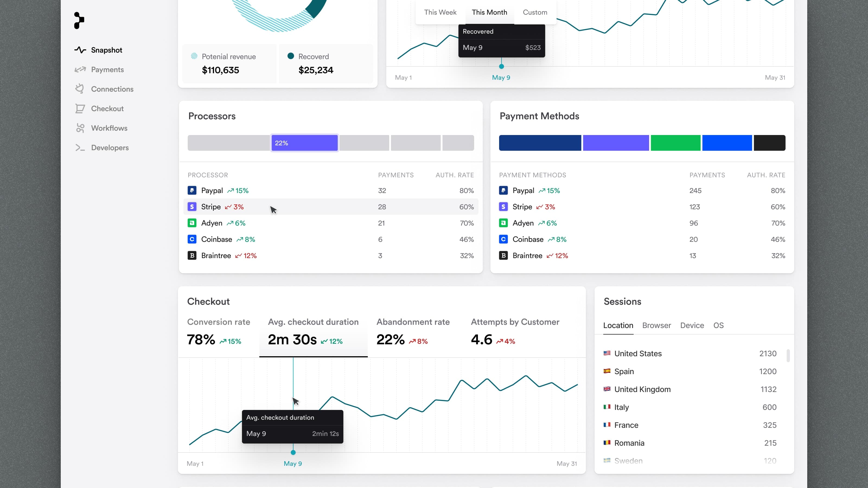The image size is (868, 488).
Task: Click the Checkout cart icon
Action: click(x=80, y=108)
